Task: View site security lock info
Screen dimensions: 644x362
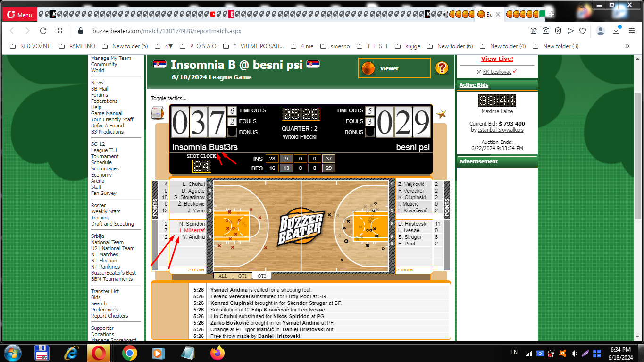Action: coord(80,31)
